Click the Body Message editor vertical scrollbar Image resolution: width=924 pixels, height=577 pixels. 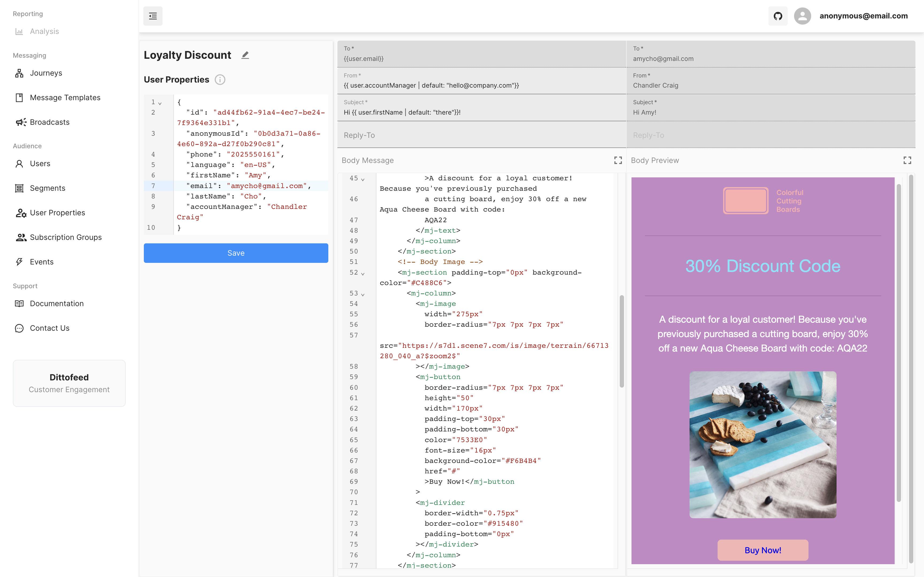tap(622, 341)
